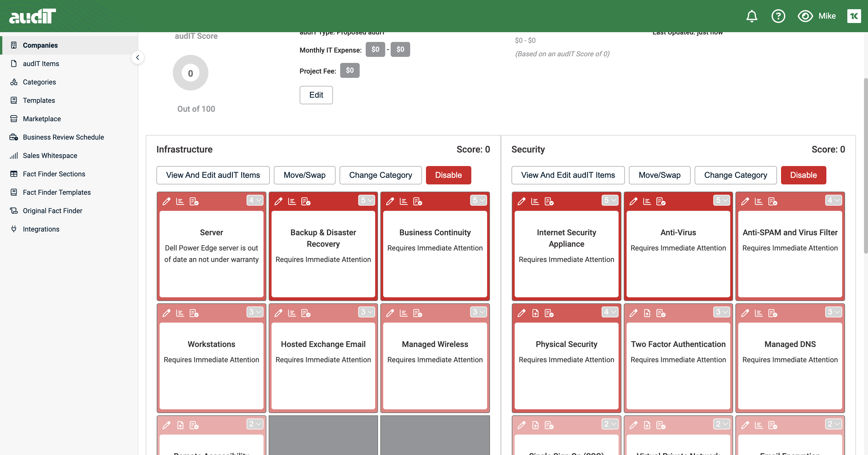This screenshot has height=455, width=868.
Task: Open the score dropdown on Anti-Virus card
Action: (x=722, y=200)
